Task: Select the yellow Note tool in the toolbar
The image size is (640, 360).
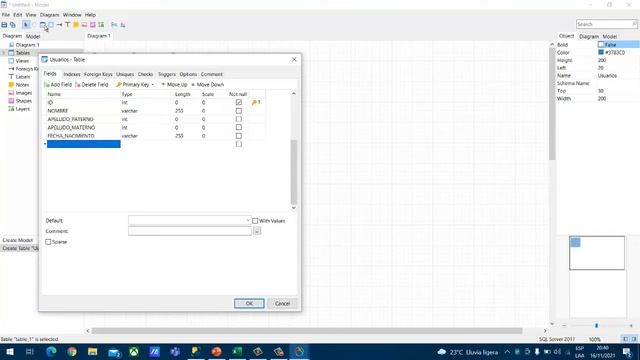Action: (x=76, y=25)
